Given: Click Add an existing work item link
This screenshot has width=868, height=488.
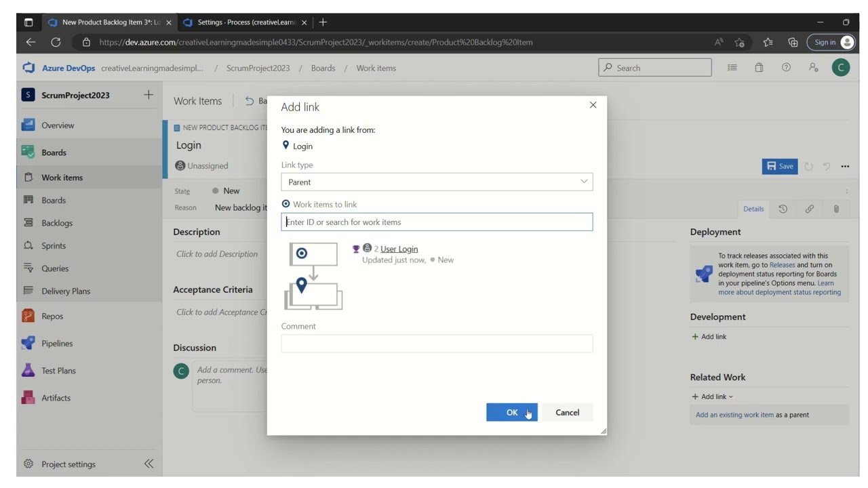Looking at the screenshot, I should (x=734, y=415).
